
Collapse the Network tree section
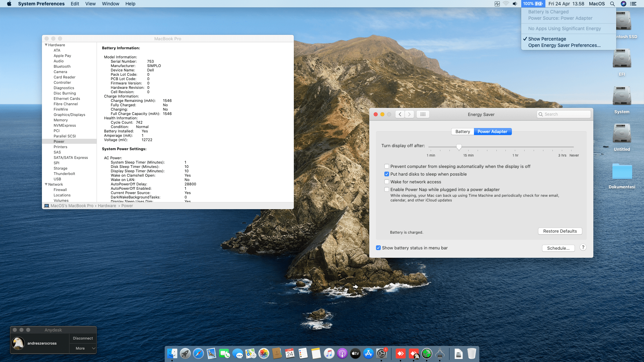pos(46,184)
